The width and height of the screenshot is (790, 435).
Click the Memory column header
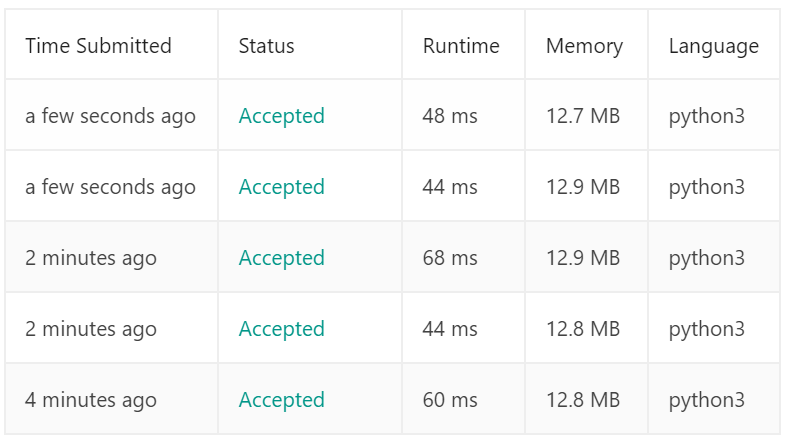584,46
